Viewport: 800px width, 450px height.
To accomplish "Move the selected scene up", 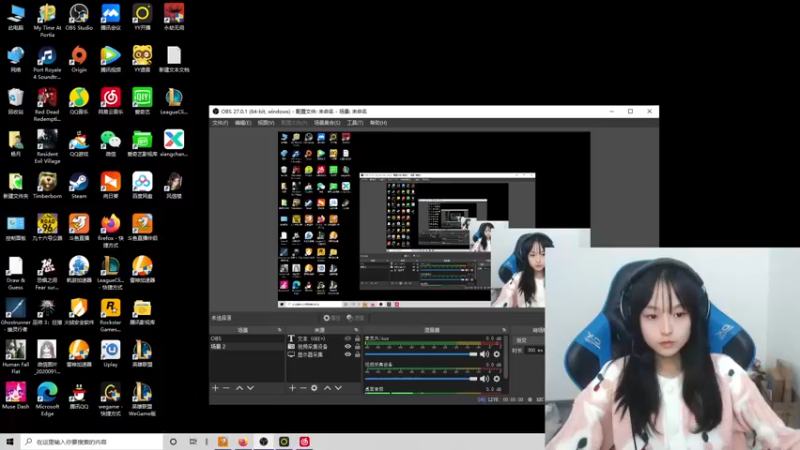I will pos(239,388).
